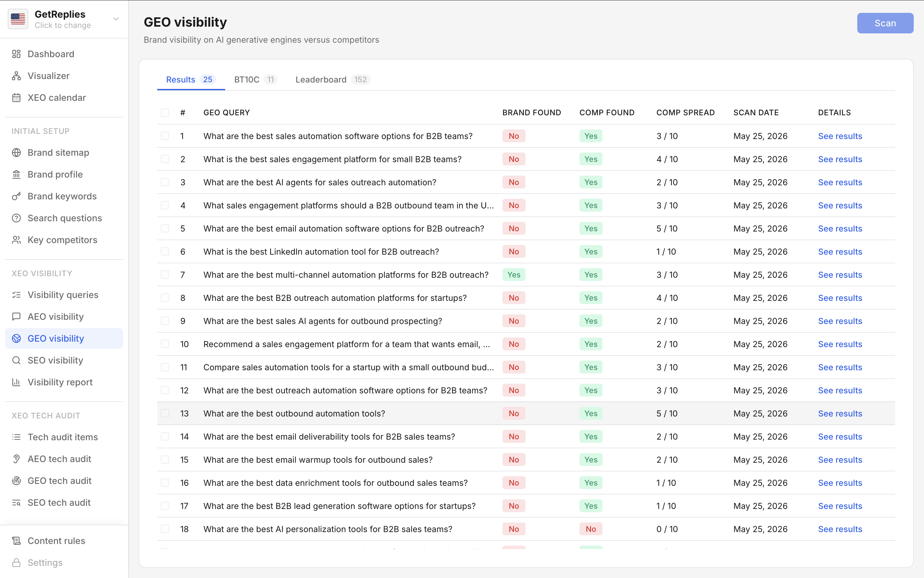Click the Visualizer hierarchy icon
The image size is (924, 578).
tap(16, 76)
